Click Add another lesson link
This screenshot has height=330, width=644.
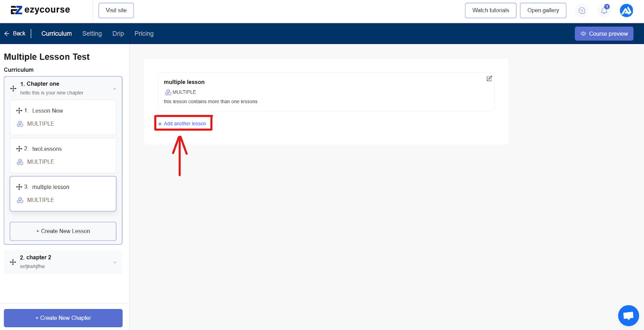[x=182, y=124]
